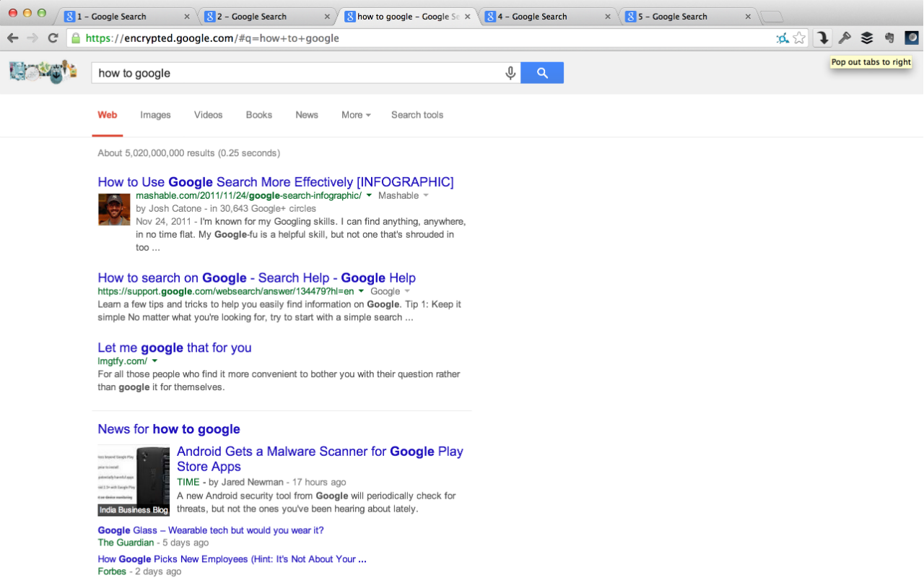Click the blue network extension icon in address bar
The height and width of the screenshot is (578, 924).
[x=783, y=38]
